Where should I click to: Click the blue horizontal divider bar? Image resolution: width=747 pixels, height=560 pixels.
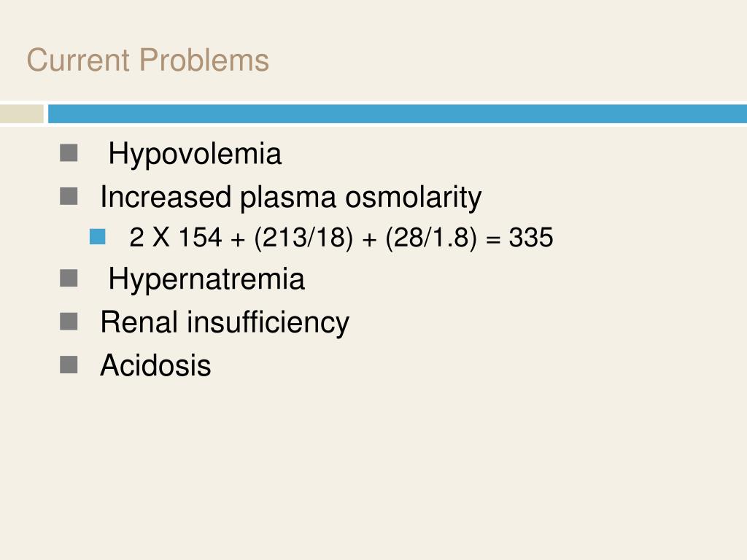tap(398, 114)
